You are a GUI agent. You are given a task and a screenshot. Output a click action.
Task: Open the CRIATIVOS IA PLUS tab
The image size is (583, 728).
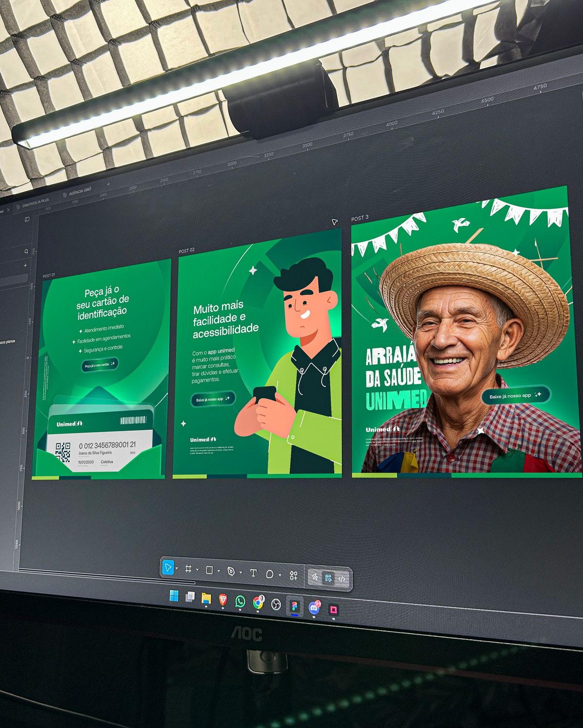tap(32, 203)
